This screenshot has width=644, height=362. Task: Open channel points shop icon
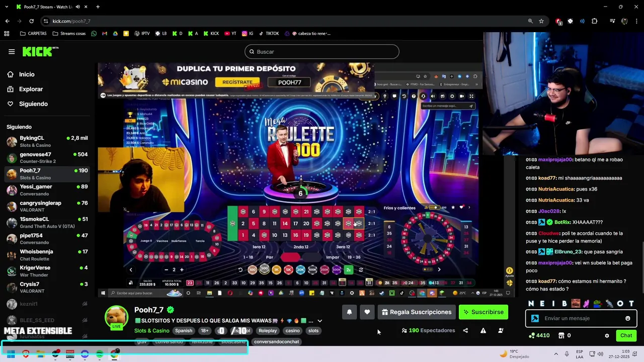[561, 335]
